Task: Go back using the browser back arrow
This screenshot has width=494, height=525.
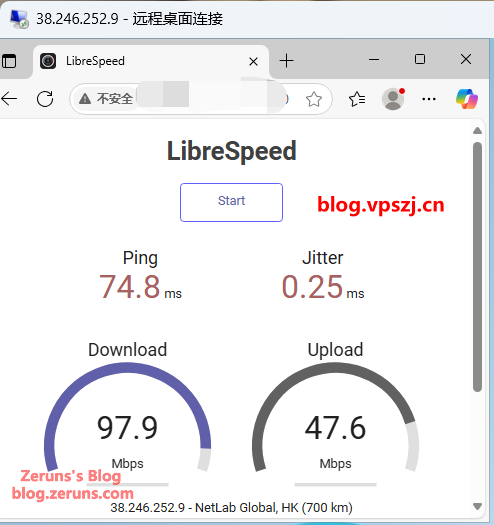Action: click(9, 99)
